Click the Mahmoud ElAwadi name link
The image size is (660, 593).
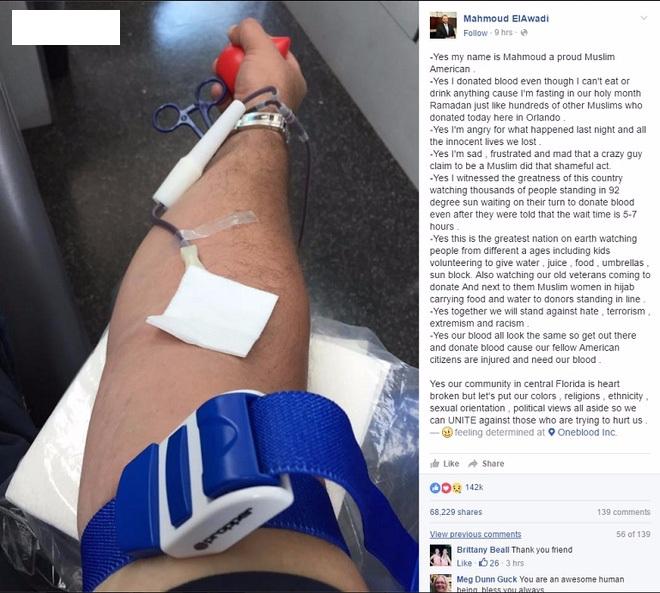tap(506, 19)
